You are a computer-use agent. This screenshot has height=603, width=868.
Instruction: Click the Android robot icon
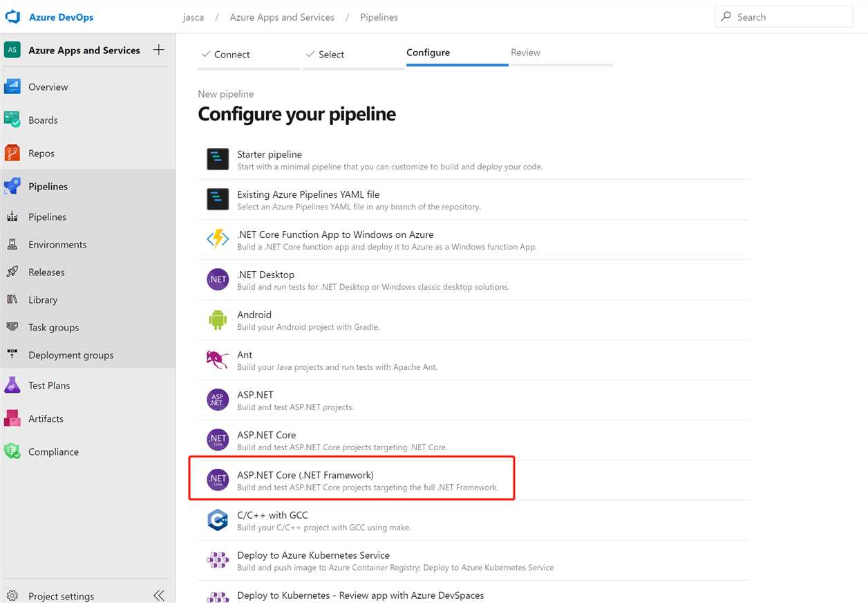click(218, 319)
